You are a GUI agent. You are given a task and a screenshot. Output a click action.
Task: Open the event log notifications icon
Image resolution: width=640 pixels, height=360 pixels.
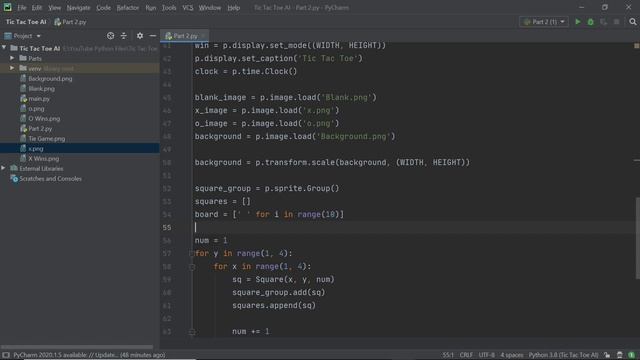point(631,355)
